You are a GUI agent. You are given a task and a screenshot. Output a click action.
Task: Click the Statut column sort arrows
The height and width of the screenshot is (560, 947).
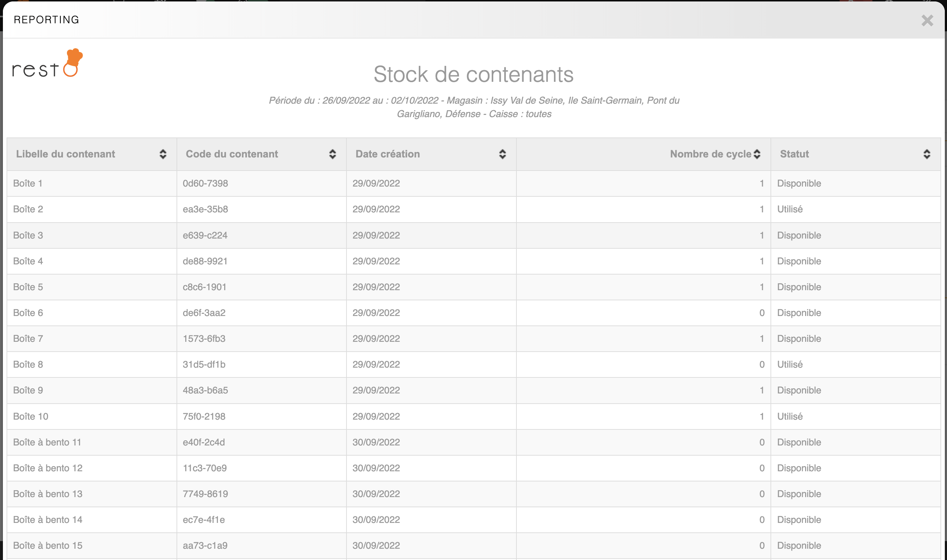tap(927, 154)
